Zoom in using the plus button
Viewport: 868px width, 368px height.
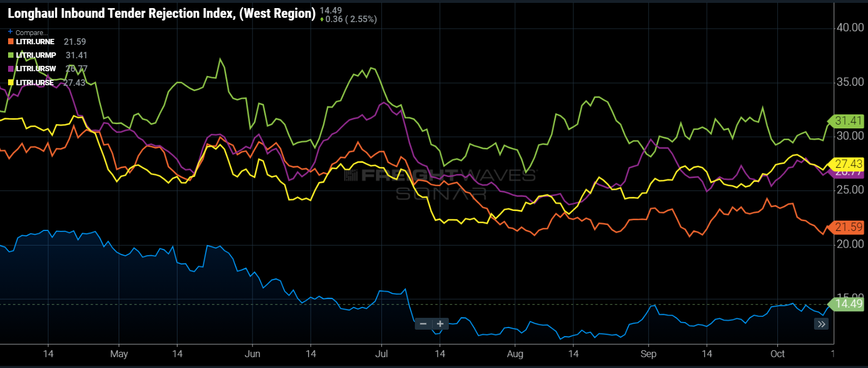440,324
